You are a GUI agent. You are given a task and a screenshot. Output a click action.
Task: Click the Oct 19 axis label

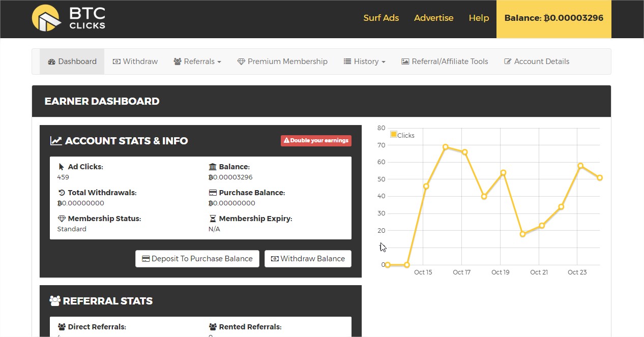click(x=500, y=272)
